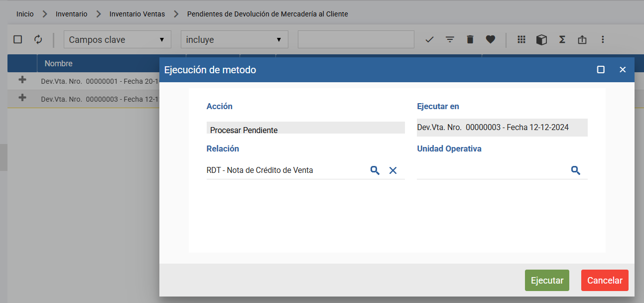Go to Inicio breadcrumb
The width and height of the screenshot is (644, 303).
[x=25, y=14]
